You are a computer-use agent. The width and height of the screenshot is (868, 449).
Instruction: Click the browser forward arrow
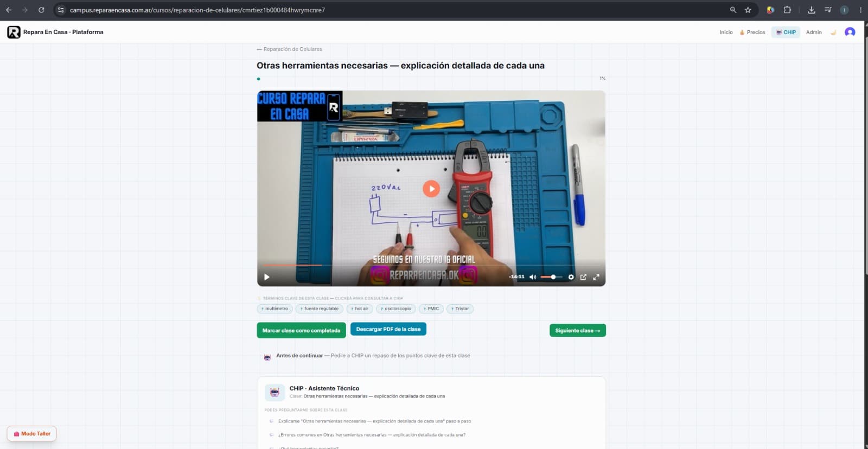point(25,10)
